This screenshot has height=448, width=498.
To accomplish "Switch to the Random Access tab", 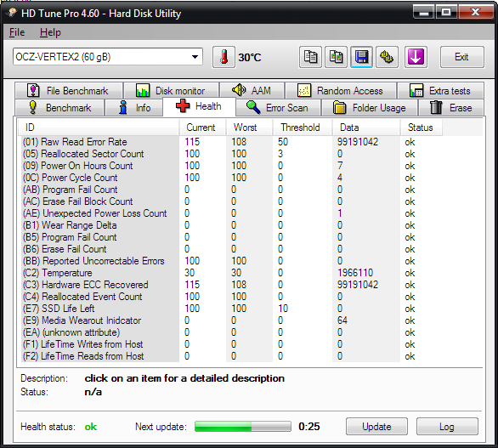I will pos(341,91).
